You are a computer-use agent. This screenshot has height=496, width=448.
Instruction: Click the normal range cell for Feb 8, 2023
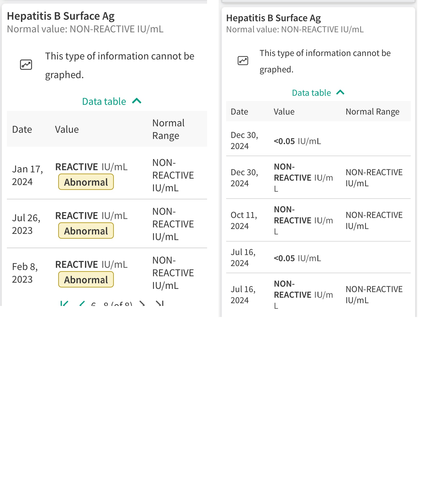coord(173,273)
